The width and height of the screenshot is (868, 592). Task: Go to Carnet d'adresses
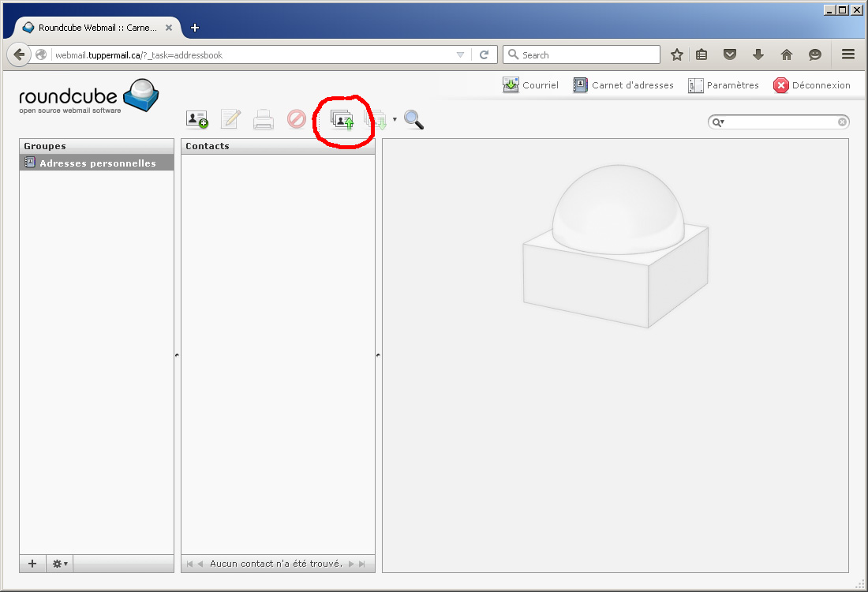tap(623, 85)
